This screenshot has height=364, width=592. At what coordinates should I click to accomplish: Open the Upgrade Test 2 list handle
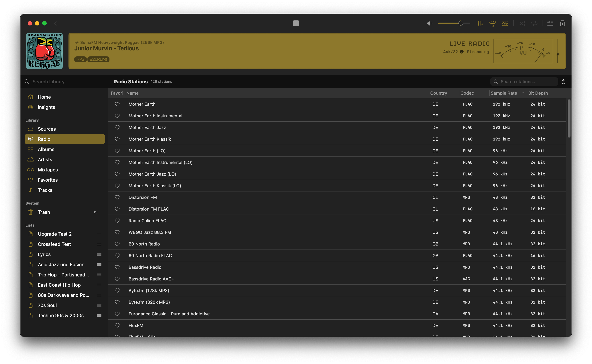point(99,234)
